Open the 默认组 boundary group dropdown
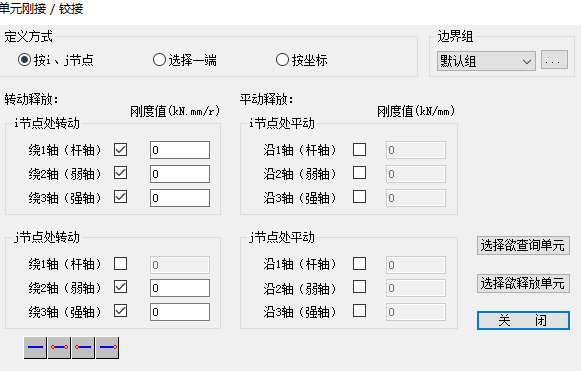 click(486, 61)
